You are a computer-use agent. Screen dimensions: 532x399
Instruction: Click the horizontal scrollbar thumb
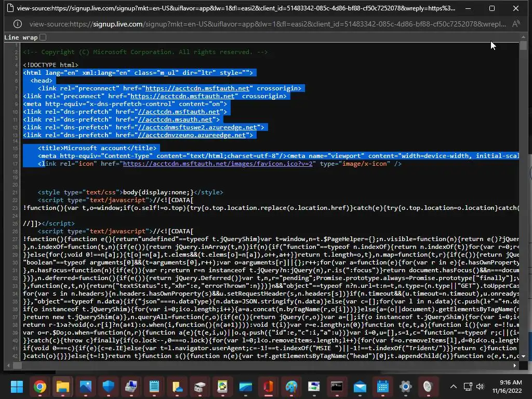(x=17, y=365)
